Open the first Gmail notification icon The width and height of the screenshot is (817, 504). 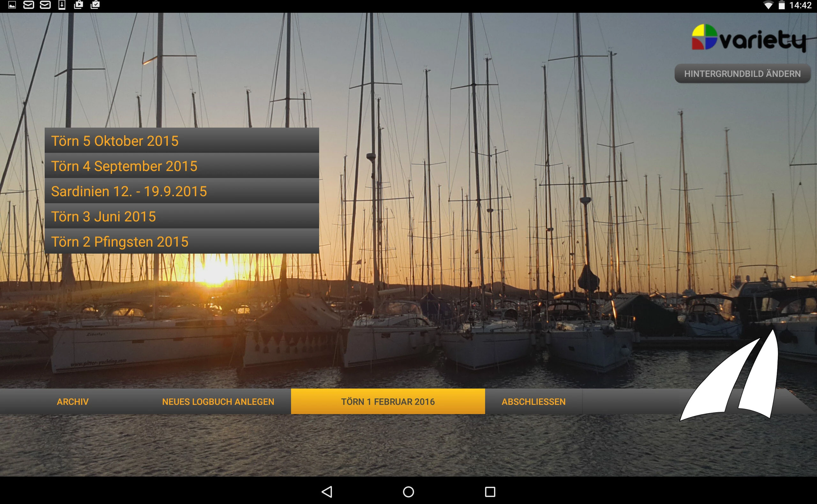29,5
